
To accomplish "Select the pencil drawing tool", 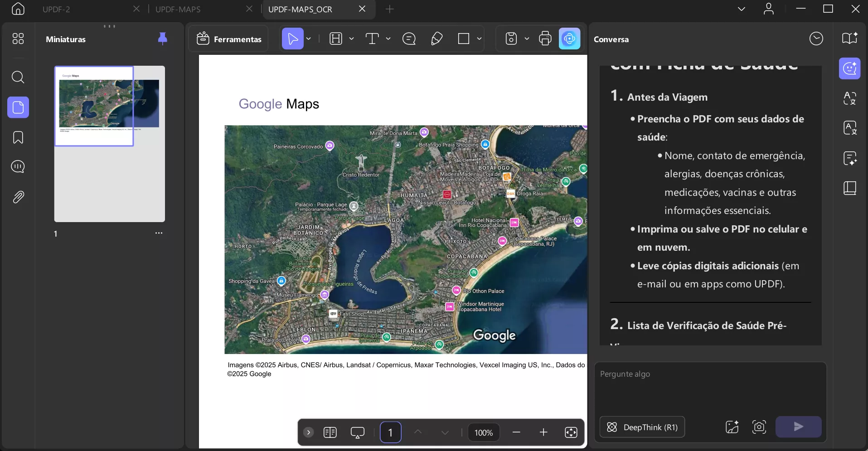I will click(436, 39).
